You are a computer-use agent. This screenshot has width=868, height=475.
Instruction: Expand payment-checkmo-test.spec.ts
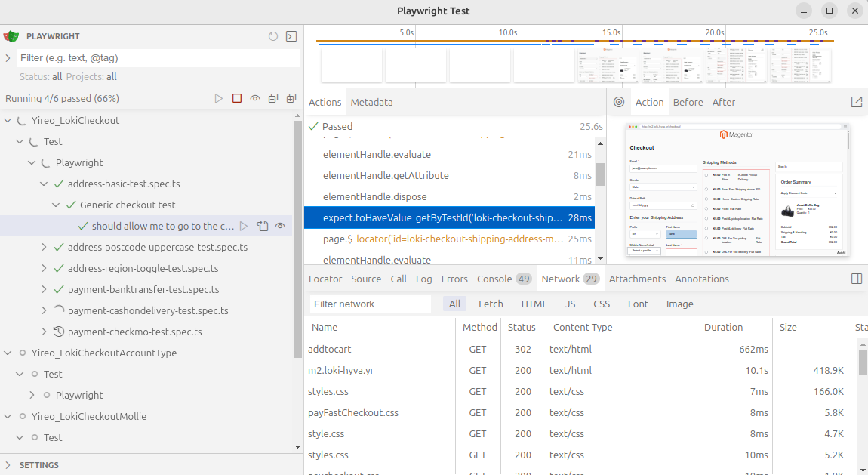pyautogui.click(x=45, y=332)
